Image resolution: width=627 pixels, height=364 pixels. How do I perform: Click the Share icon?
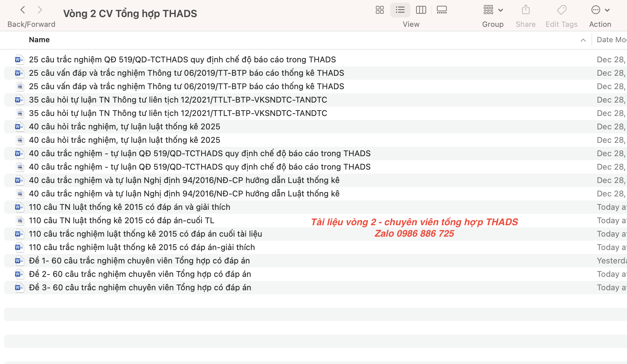tap(525, 10)
